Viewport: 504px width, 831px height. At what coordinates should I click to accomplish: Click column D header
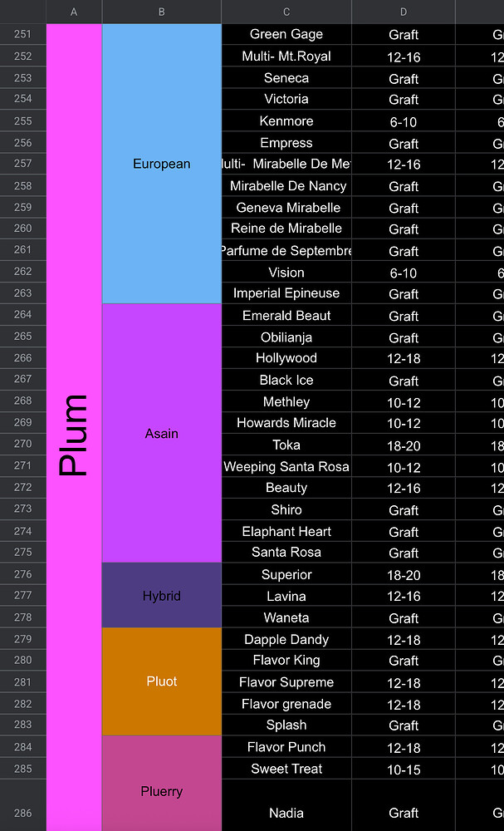(404, 12)
